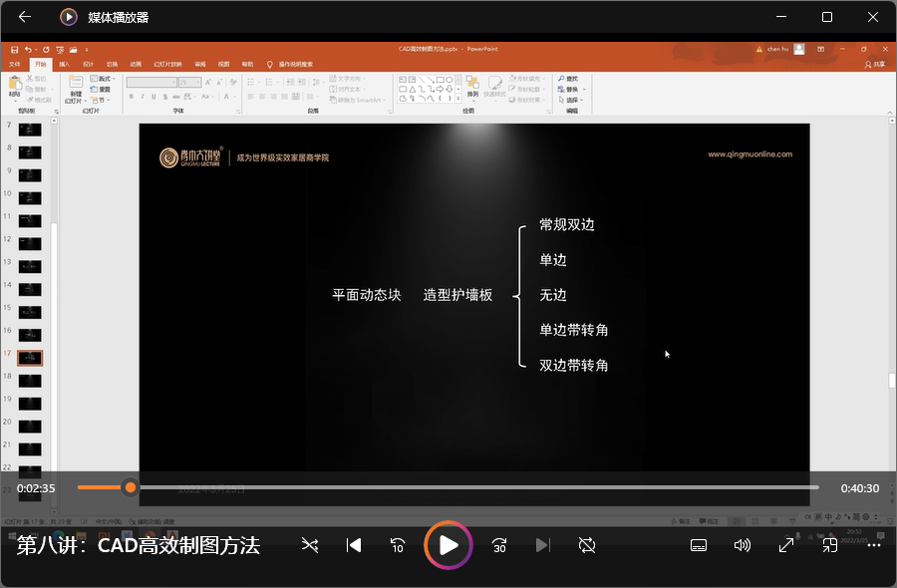Click the bullets list icon
The image size is (897, 588).
(x=252, y=83)
